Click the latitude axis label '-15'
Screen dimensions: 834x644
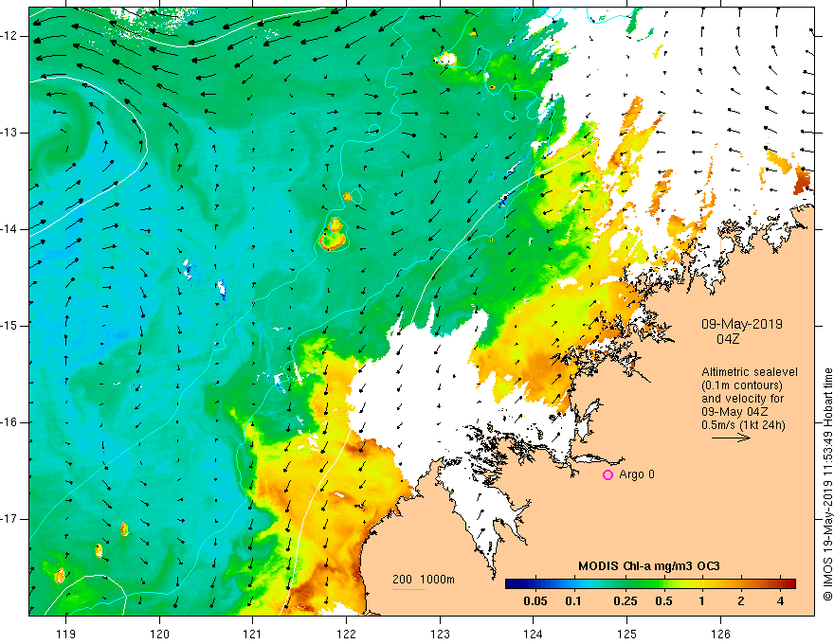[10, 326]
